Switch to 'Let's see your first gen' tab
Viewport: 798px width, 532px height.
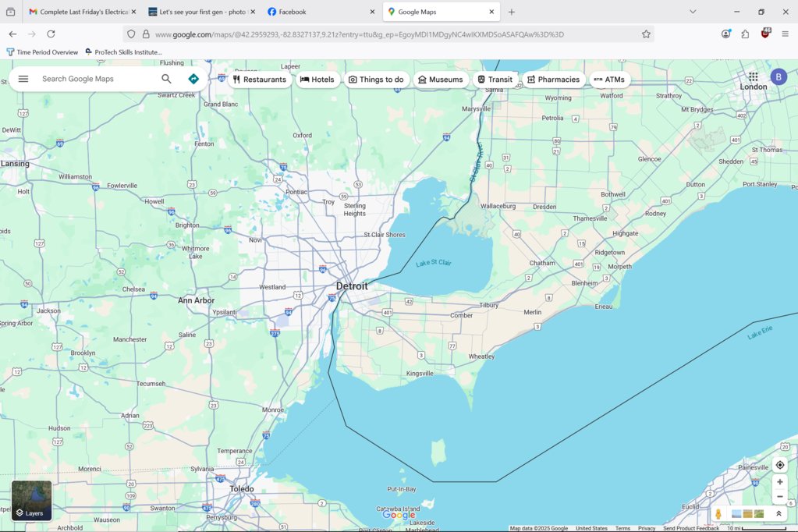point(202,12)
